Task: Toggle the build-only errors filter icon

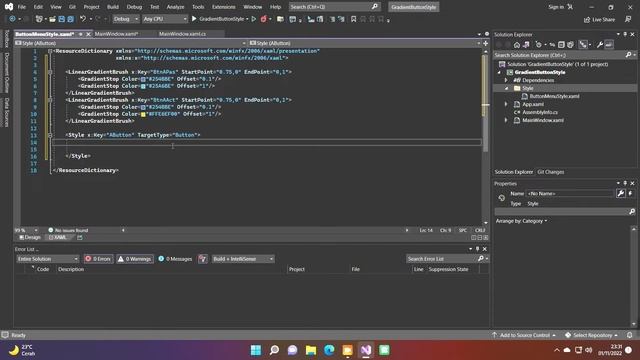Action: 202,259
